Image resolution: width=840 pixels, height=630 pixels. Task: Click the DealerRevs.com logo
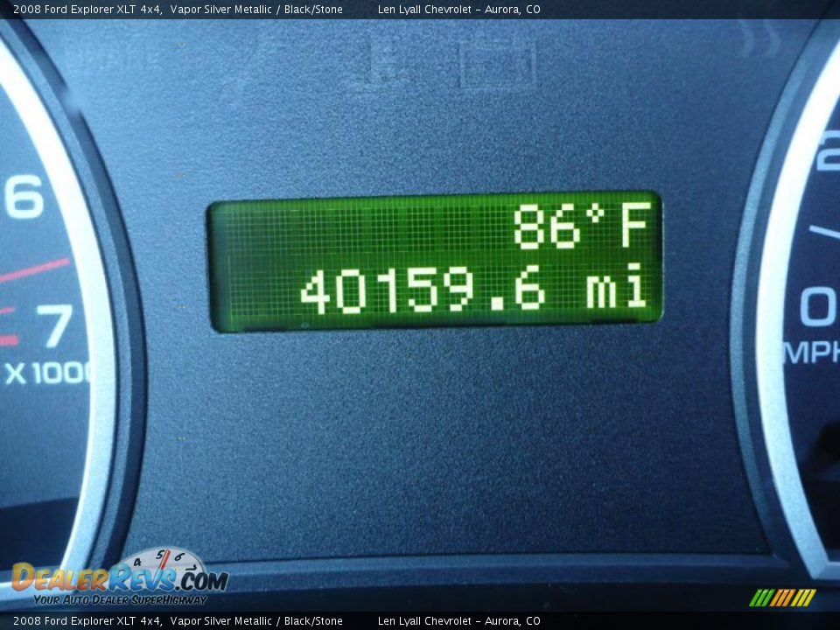121,577
